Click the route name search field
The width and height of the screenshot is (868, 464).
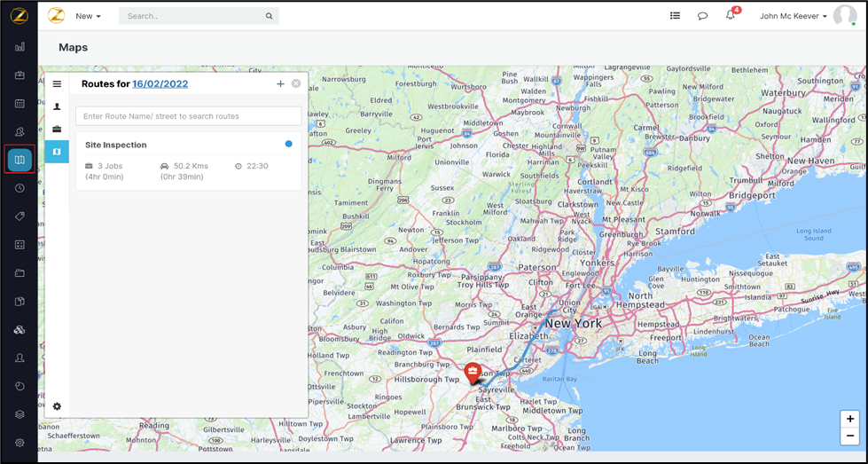(x=188, y=116)
